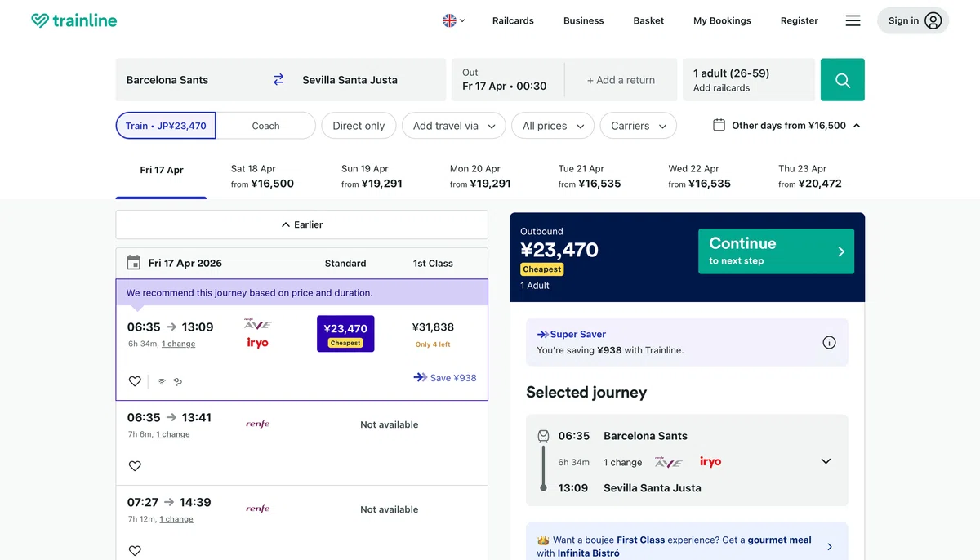980x560 pixels.
Task: Open the Basket menu item
Action: (648, 20)
